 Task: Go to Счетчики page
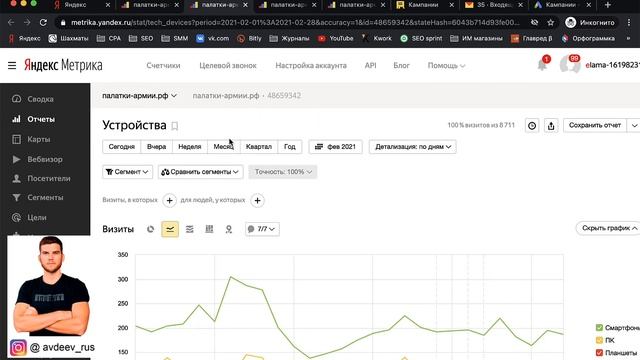pos(163,65)
